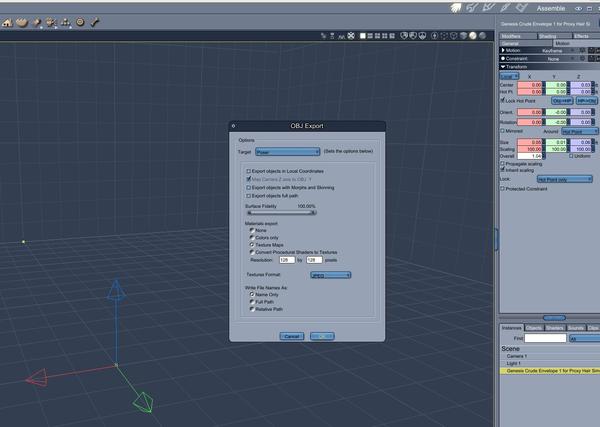Enable the Mirrored checkbox
This screenshot has width=600, height=427.
click(x=503, y=131)
